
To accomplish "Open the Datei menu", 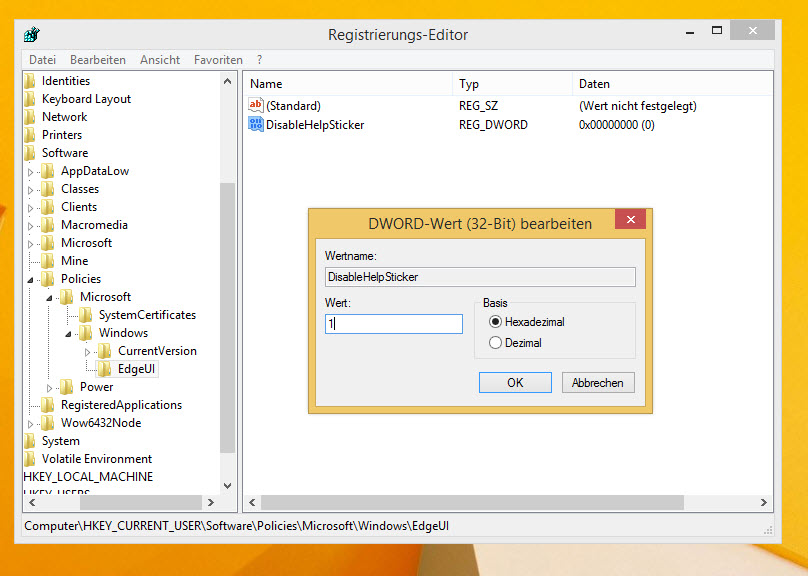I will pyautogui.click(x=42, y=60).
